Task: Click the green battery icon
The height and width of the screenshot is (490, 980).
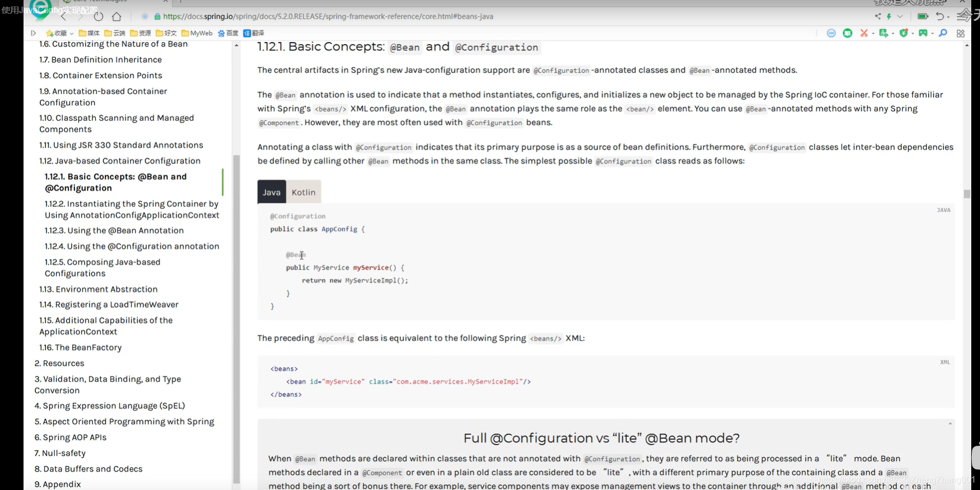Action: [x=923, y=16]
